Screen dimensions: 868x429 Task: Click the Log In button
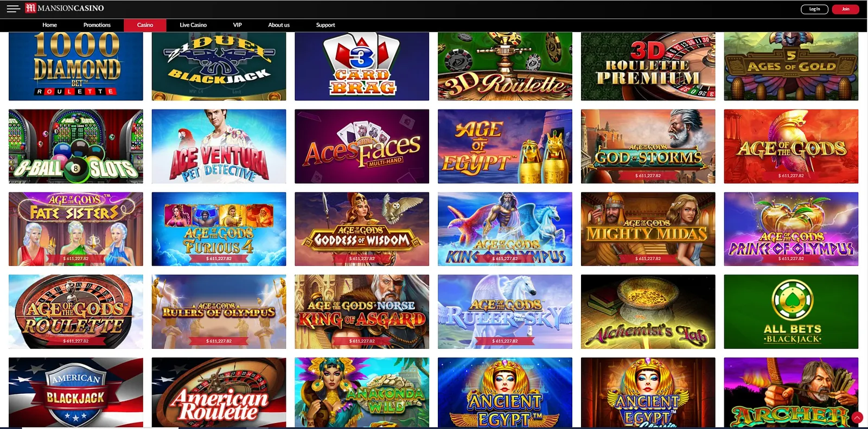click(814, 9)
